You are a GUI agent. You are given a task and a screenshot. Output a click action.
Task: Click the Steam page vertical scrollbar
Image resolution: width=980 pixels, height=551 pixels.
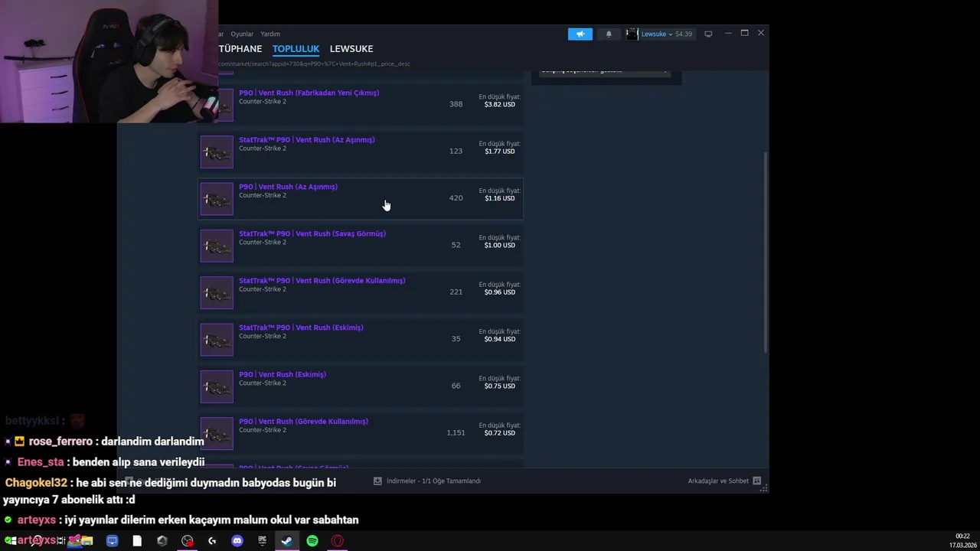coord(765,253)
